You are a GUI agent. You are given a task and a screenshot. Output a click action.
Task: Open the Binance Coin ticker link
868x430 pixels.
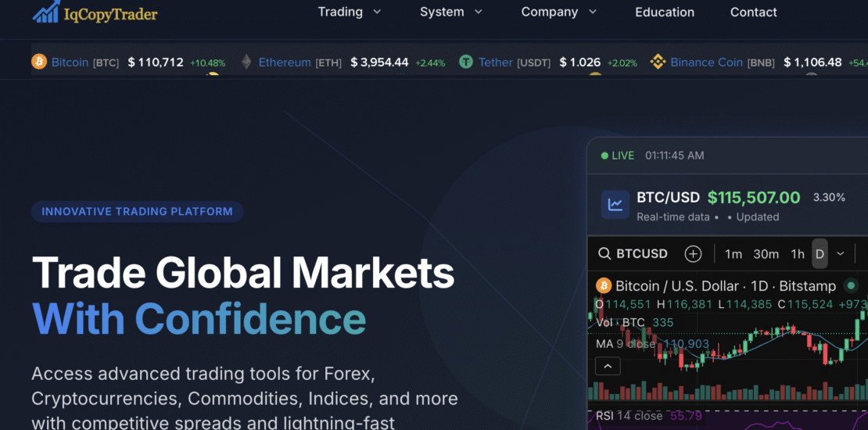[706, 63]
